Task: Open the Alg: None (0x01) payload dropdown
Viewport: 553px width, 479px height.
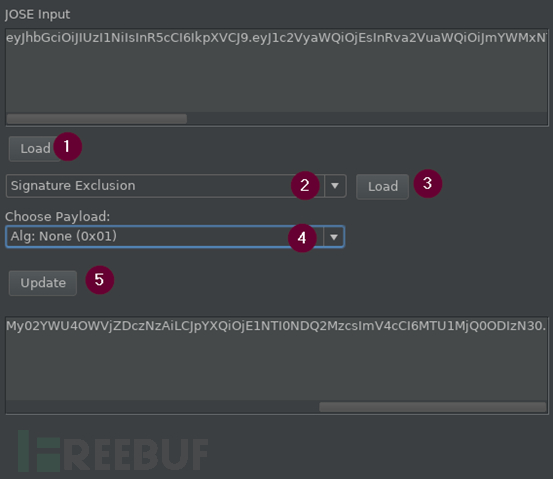Action: click(x=175, y=236)
